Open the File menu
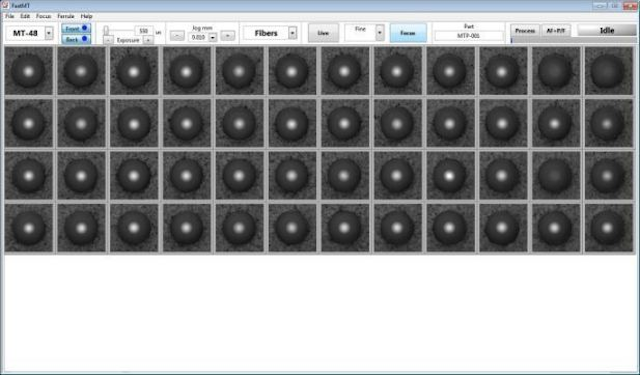 pyautogui.click(x=9, y=16)
